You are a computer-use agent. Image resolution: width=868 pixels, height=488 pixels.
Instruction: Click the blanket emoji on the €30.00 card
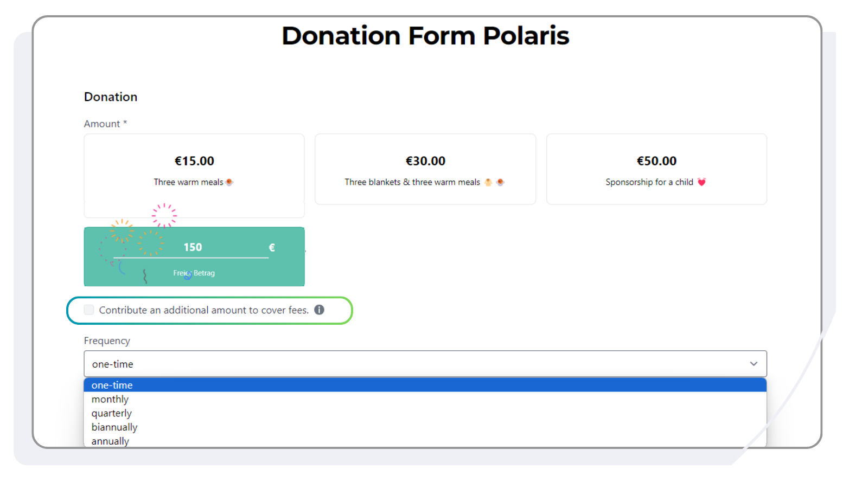(x=490, y=182)
